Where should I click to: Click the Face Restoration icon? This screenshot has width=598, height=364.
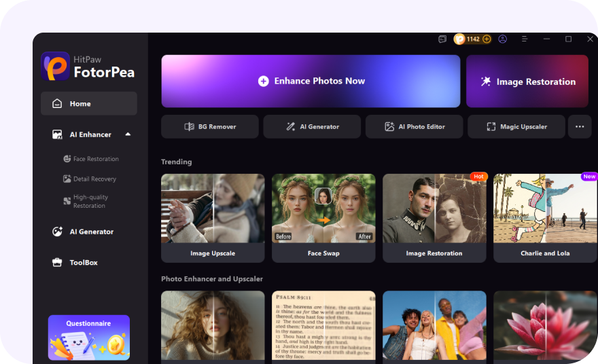pyautogui.click(x=67, y=158)
